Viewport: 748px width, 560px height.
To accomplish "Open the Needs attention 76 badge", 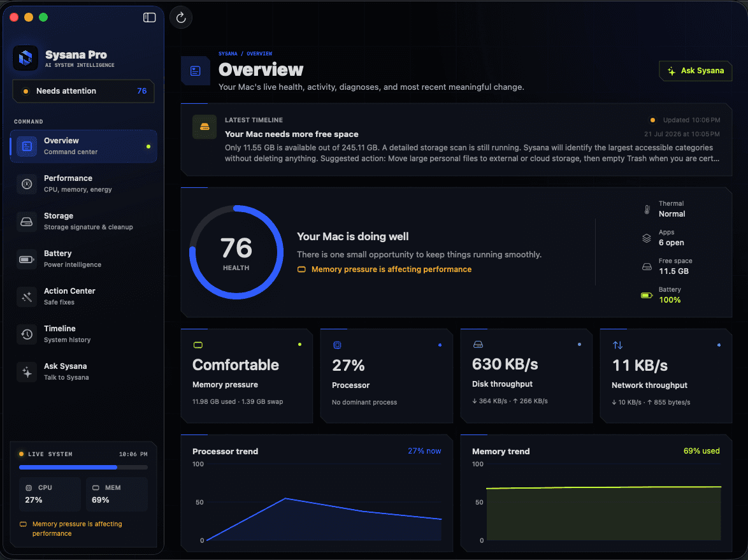I will 83,91.
